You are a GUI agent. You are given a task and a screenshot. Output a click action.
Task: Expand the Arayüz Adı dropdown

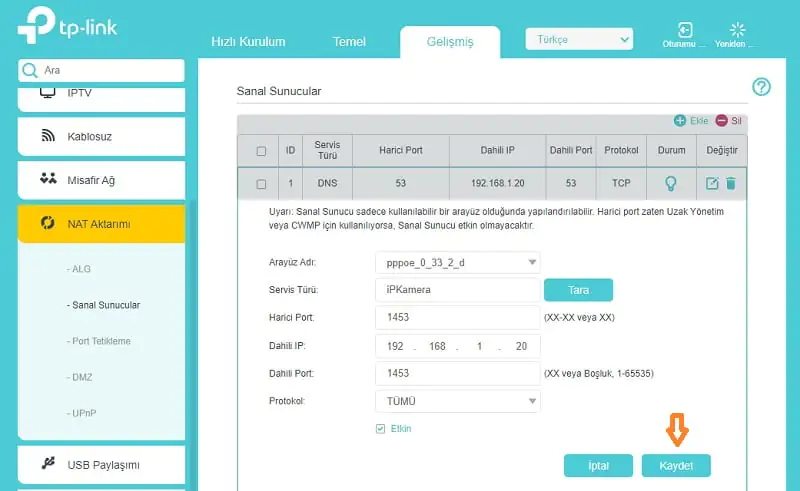[458, 263]
